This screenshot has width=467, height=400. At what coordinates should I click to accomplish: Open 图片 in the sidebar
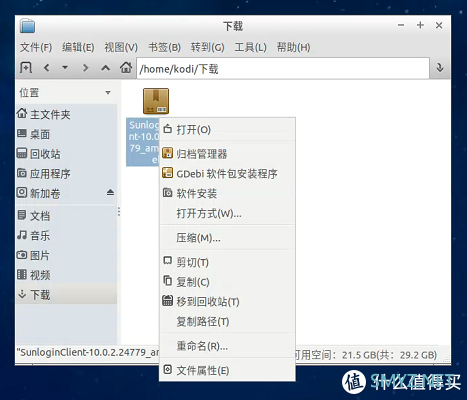(66, 255)
